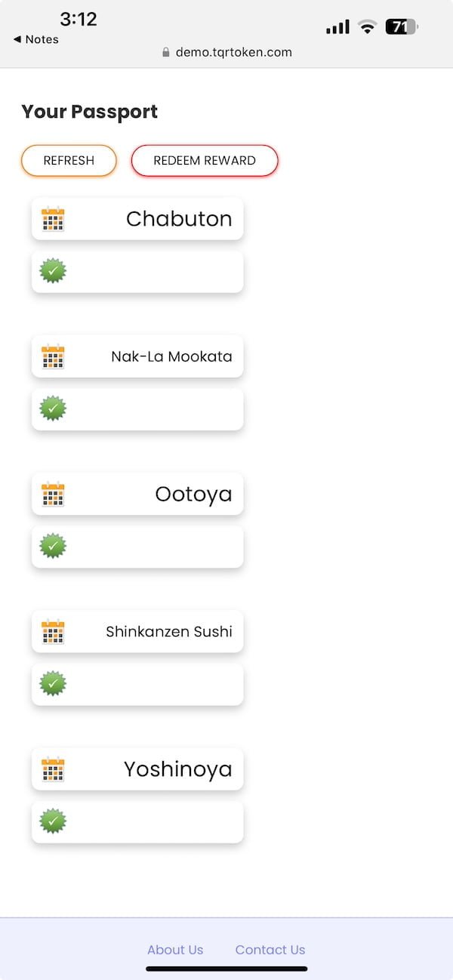
Task: Select the Ootoya restaurant name
Action: click(x=193, y=495)
